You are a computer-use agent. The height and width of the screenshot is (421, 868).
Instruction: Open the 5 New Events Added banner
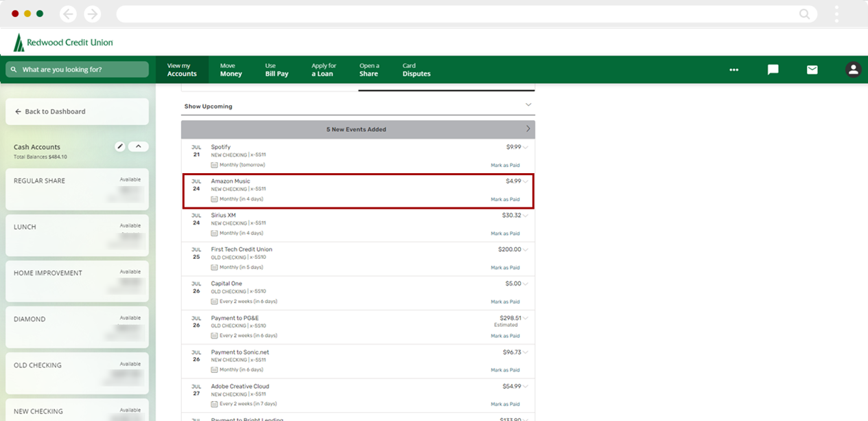tap(358, 129)
